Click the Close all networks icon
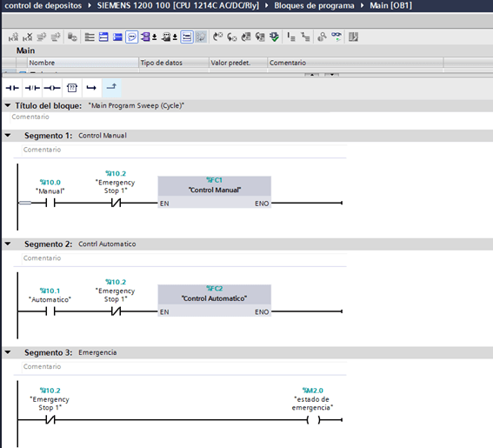The height and width of the screenshot is (448, 493). pyautogui.click(x=103, y=37)
